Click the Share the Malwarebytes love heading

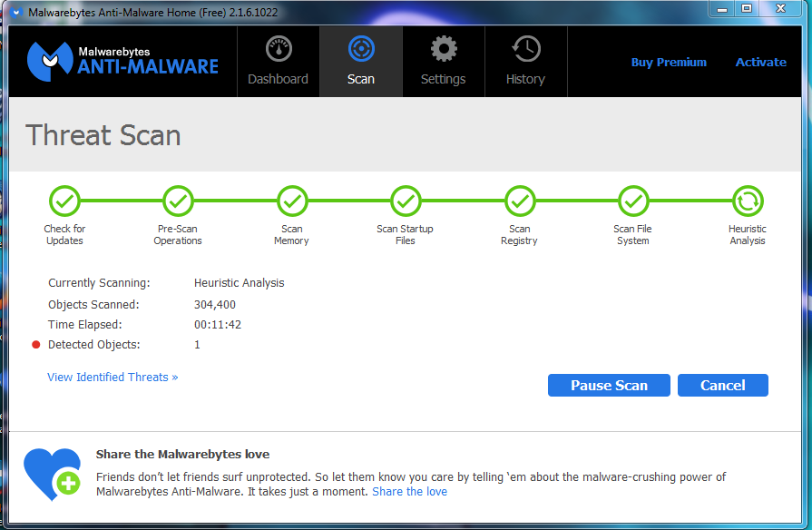click(182, 455)
